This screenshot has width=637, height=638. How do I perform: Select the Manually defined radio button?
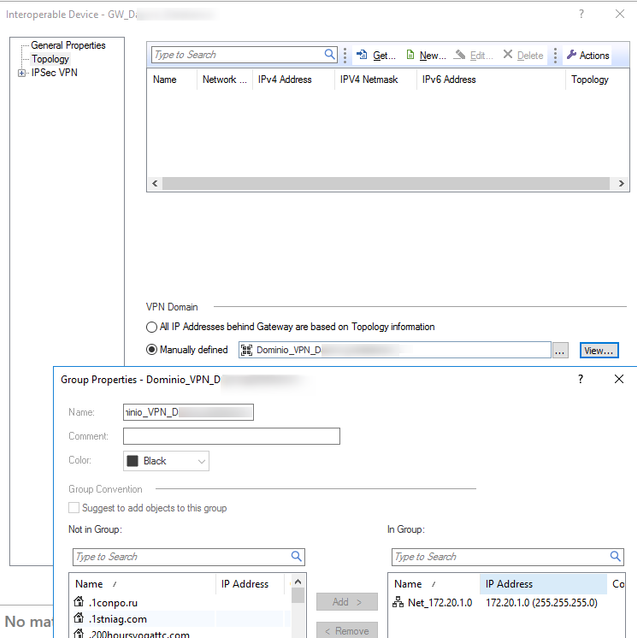point(153,350)
